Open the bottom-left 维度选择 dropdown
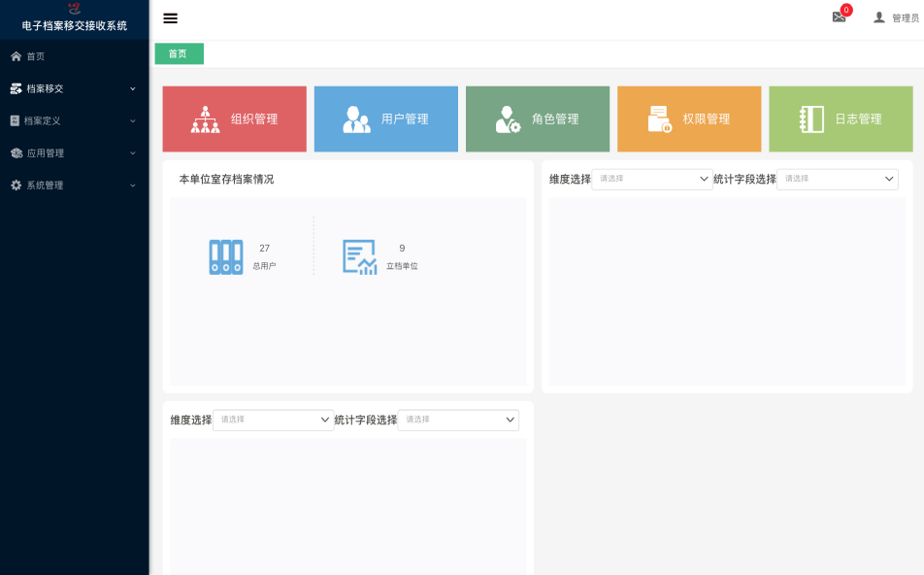This screenshot has width=924, height=575. 274,420
